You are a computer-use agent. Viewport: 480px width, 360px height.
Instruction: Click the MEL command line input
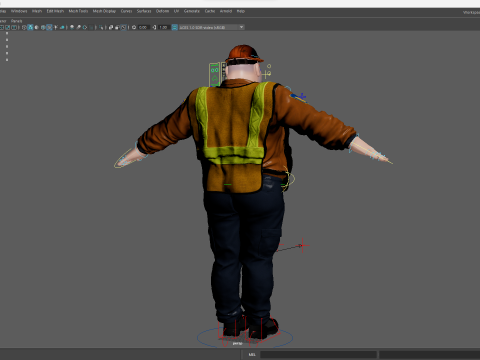(x=318, y=354)
